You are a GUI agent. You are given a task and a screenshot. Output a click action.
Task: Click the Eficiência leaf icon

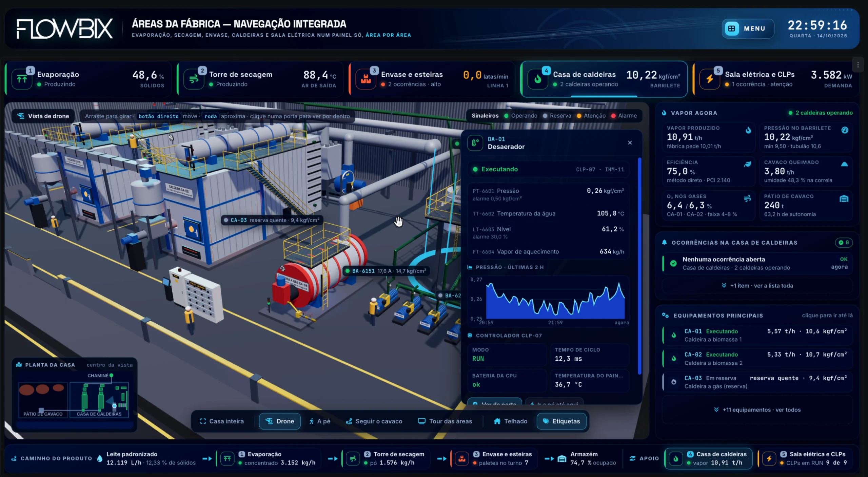pyautogui.click(x=747, y=164)
